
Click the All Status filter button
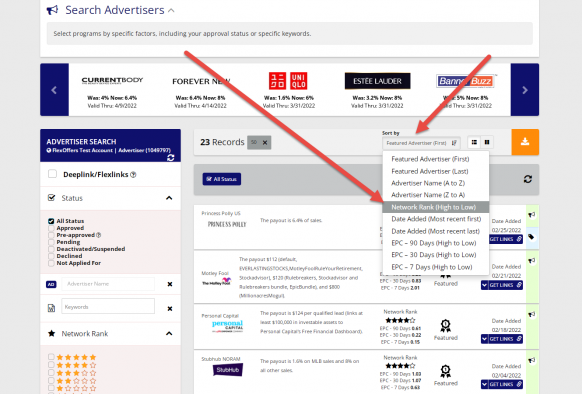coord(222,179)
